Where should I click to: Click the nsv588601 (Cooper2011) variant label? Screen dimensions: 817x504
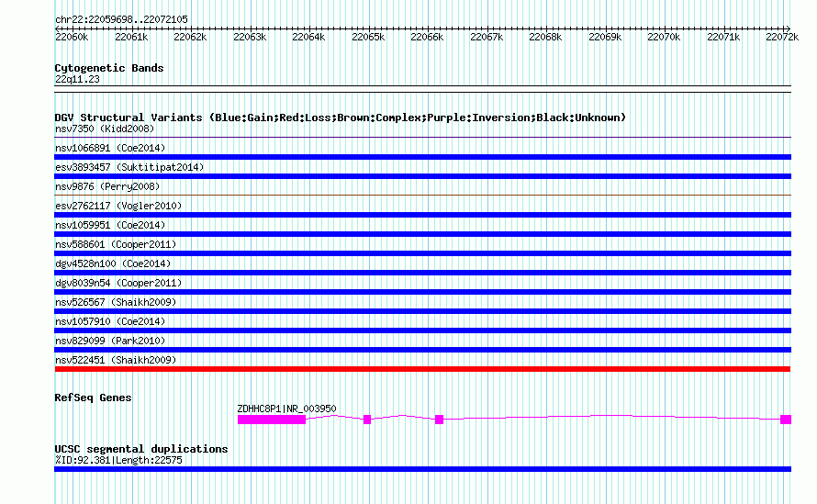click(116, 244)
